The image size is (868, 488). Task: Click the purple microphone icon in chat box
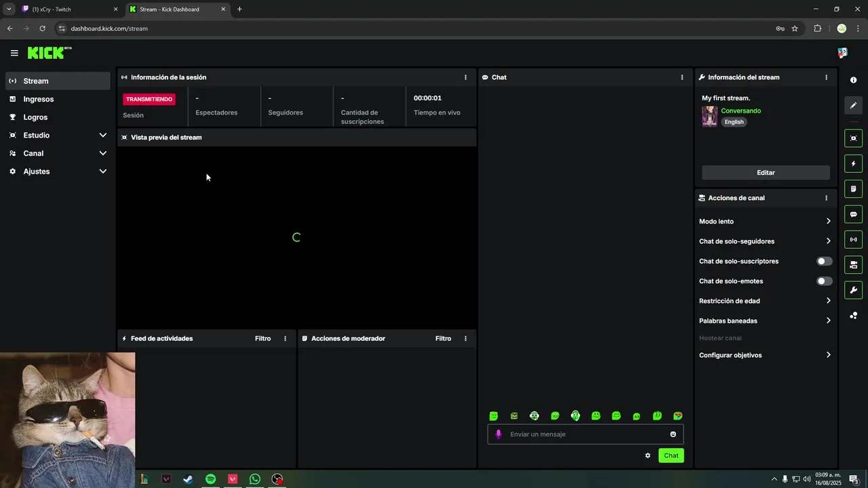point(498,434)
